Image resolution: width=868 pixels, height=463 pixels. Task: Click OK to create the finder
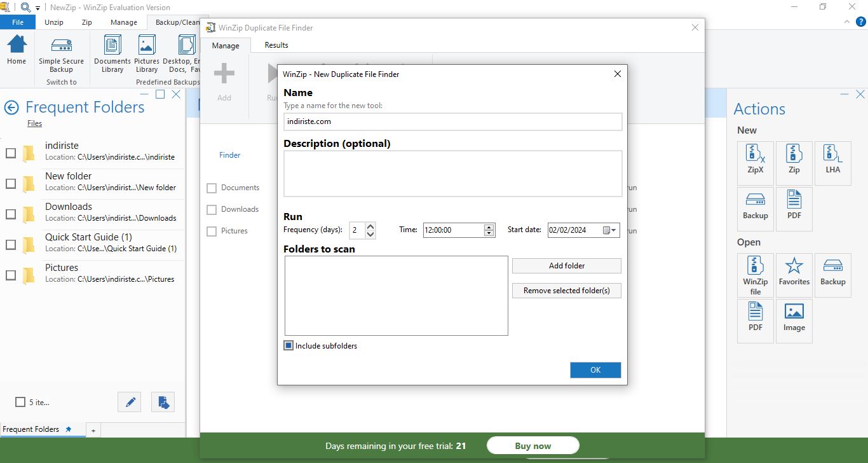tap(595, 370)
